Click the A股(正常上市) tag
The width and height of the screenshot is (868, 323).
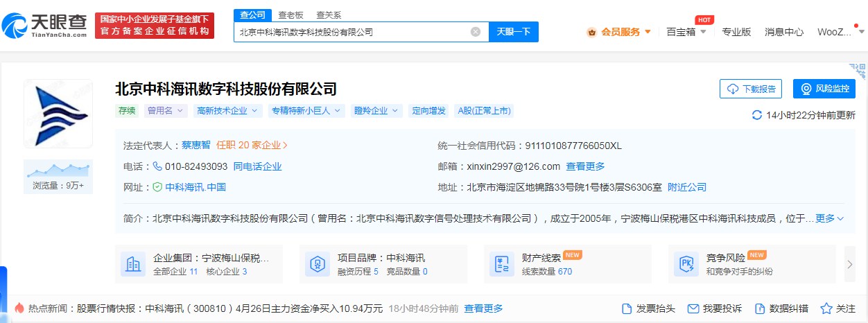click(x=484, y=111)
